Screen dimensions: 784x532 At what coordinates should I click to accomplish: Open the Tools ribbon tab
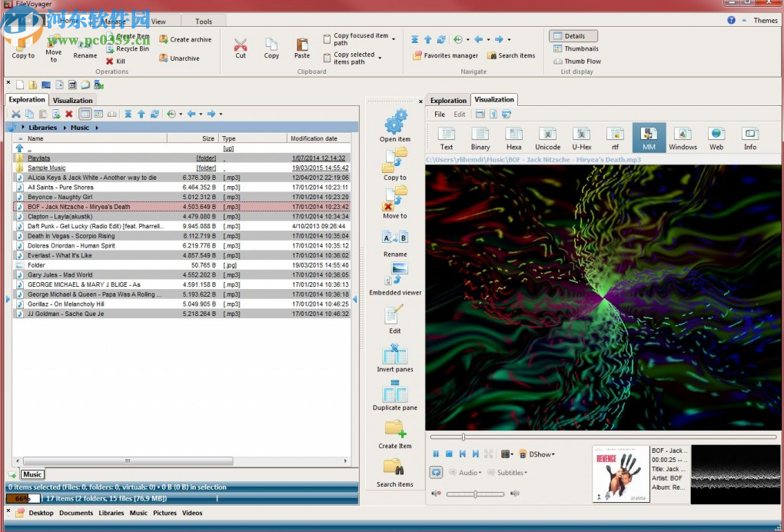204,22
